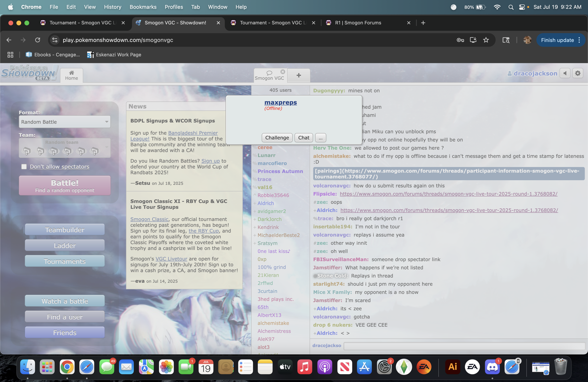Open the Apple menu
Viewport: 588px width, 382px height.
[10, 7]
